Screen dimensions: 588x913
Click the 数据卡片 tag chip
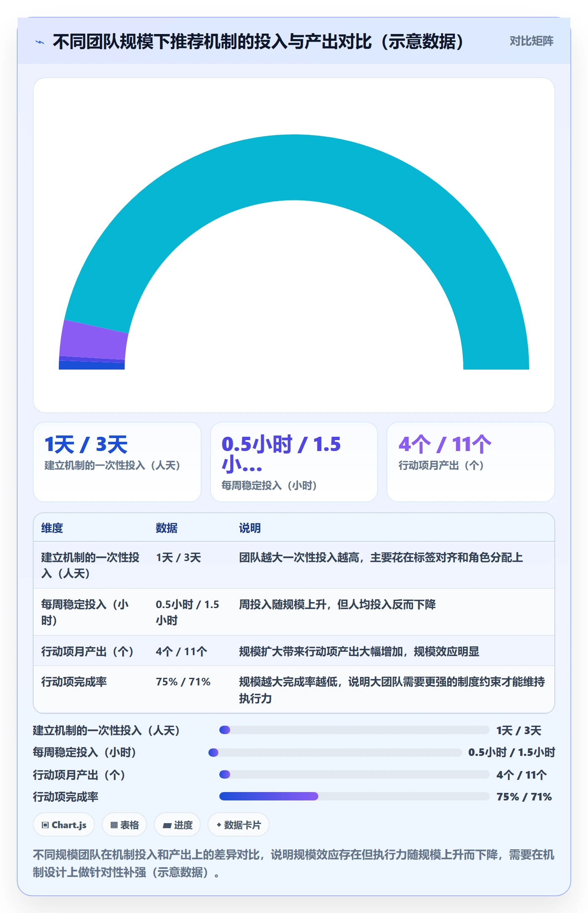point(239,825)
